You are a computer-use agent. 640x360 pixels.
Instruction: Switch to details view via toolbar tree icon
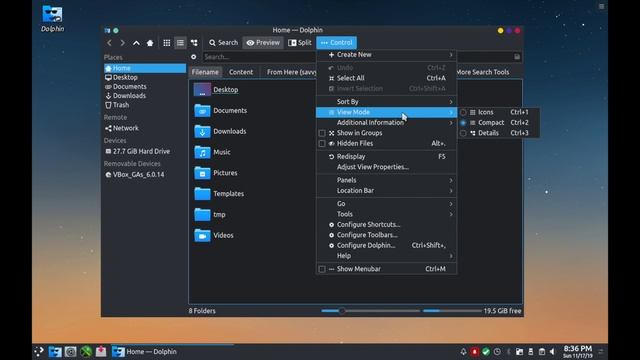click(194, 43)
